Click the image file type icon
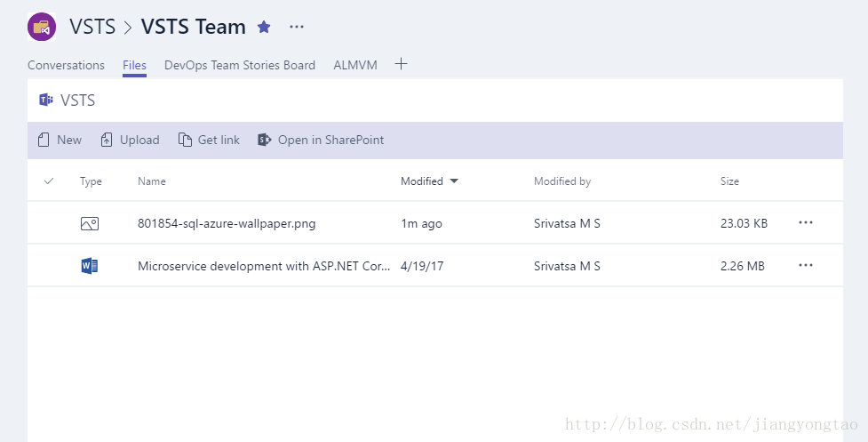 tap(89, 223)
